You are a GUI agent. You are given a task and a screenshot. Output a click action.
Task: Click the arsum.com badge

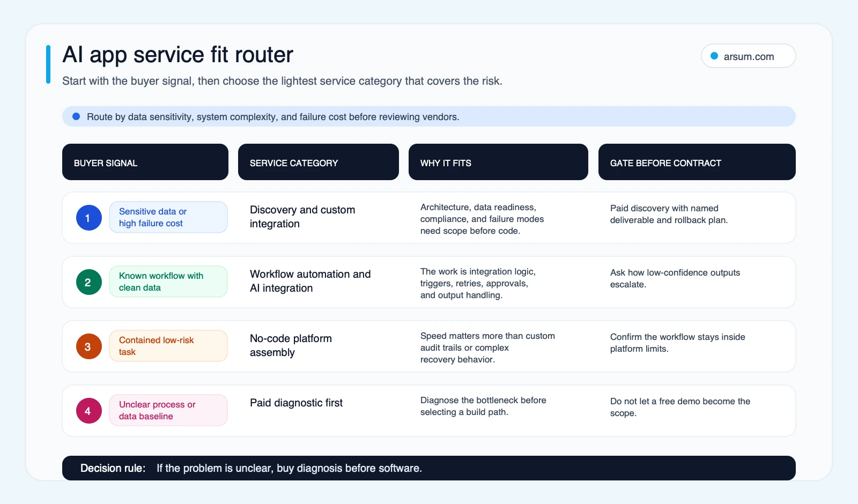[748, 56]
